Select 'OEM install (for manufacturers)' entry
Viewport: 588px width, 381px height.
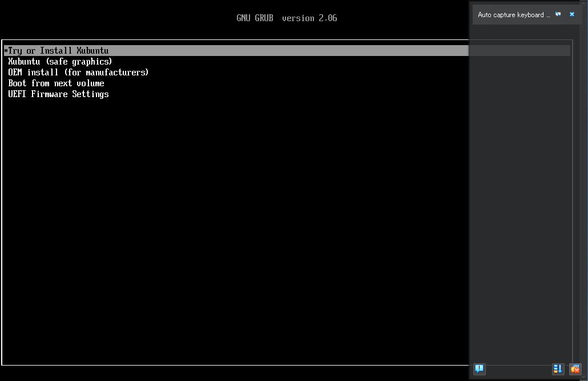point(78,73)
